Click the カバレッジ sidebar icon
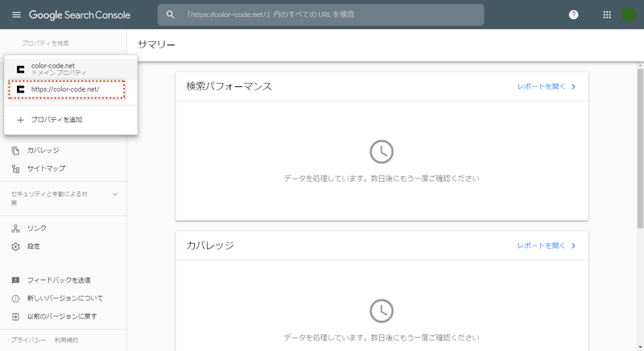 (15, 151)
